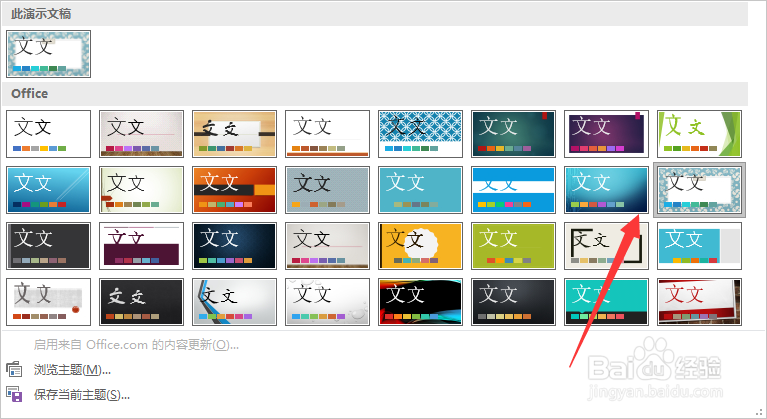Select blue theme with white horizontal band
Viewport: 767px width, 419px height.
513,190
